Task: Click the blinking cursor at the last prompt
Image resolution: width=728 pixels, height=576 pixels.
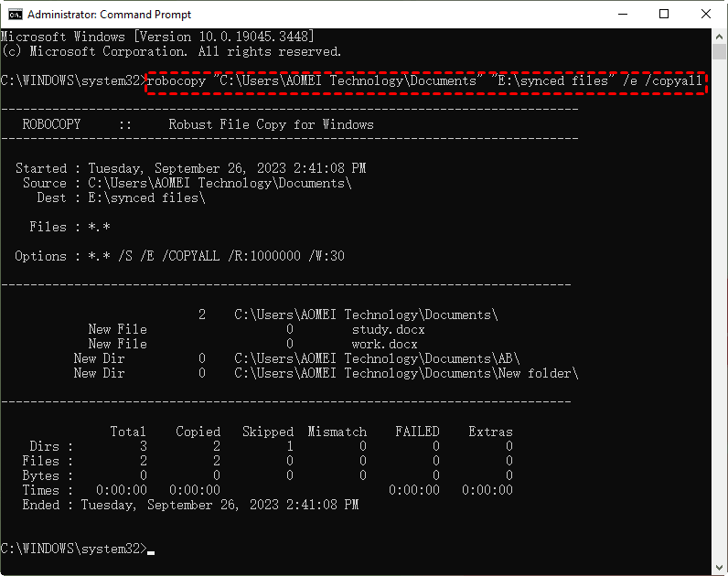Action: 151,549
